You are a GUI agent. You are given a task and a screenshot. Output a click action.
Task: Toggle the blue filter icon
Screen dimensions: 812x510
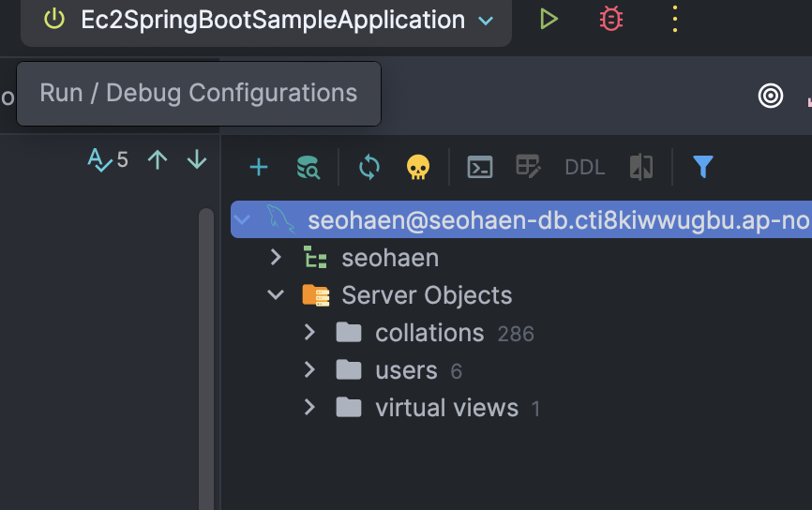point(702,167)
